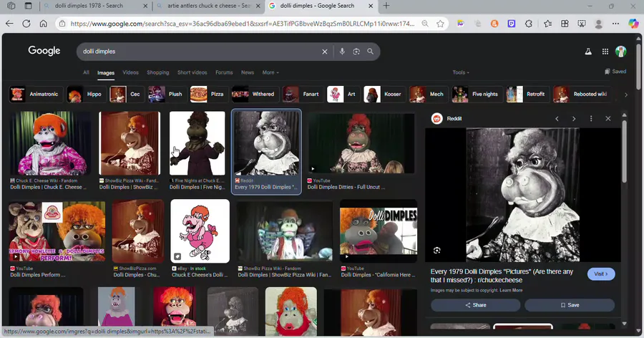Select the Videos search tab
Image resolution: width=644 pixels, height=338 pixels.
tap(131, 72)
